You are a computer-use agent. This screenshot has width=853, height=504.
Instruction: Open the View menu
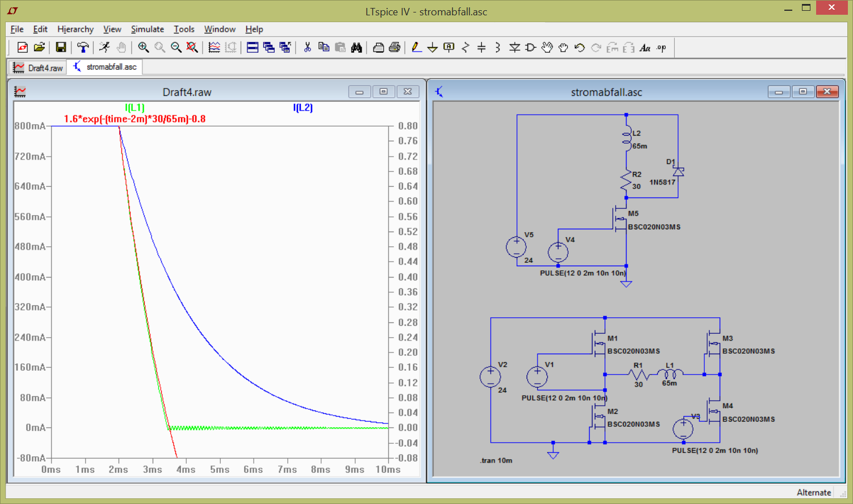112,29
